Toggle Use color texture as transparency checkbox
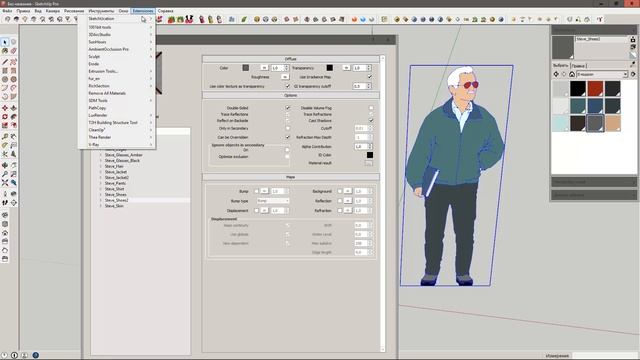The height and width of the screenshot is (360, 640). (287, 86)
